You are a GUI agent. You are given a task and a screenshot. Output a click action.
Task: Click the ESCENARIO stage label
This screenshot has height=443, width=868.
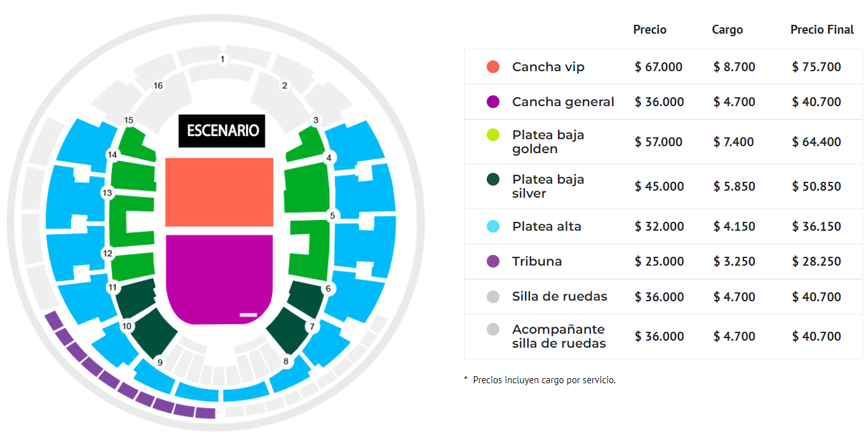pyautogui.click(x=222, y=130)
